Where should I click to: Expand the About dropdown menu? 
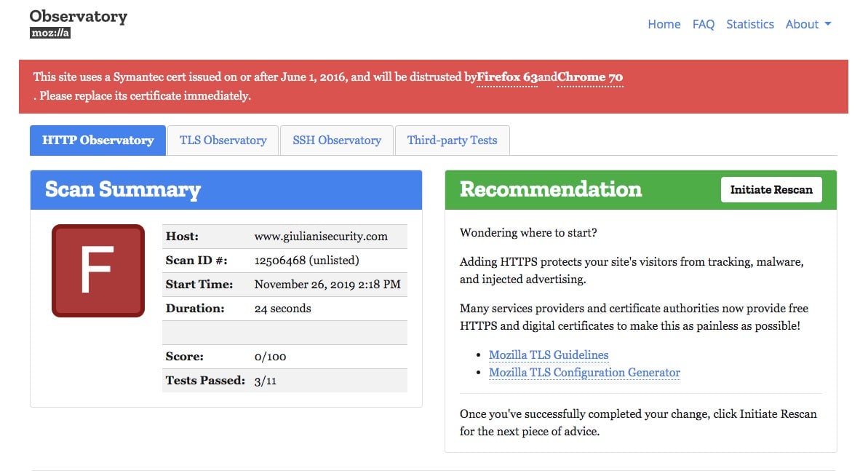pos(808,24)
